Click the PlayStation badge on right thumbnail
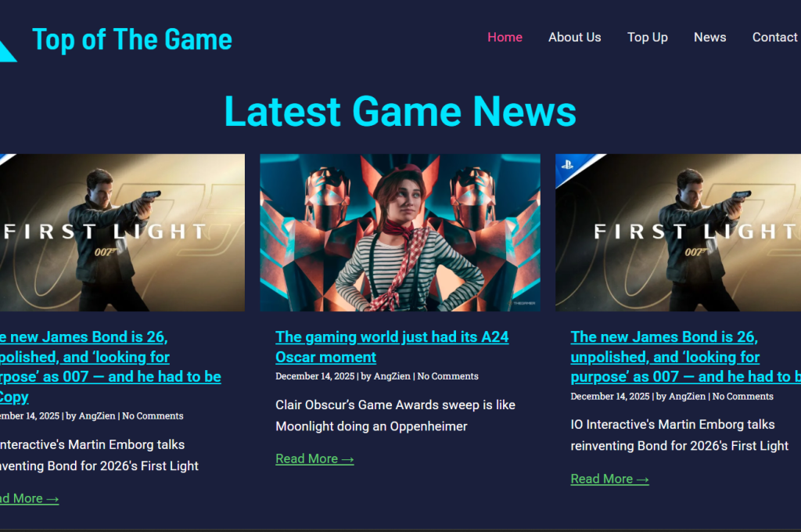 568,165
